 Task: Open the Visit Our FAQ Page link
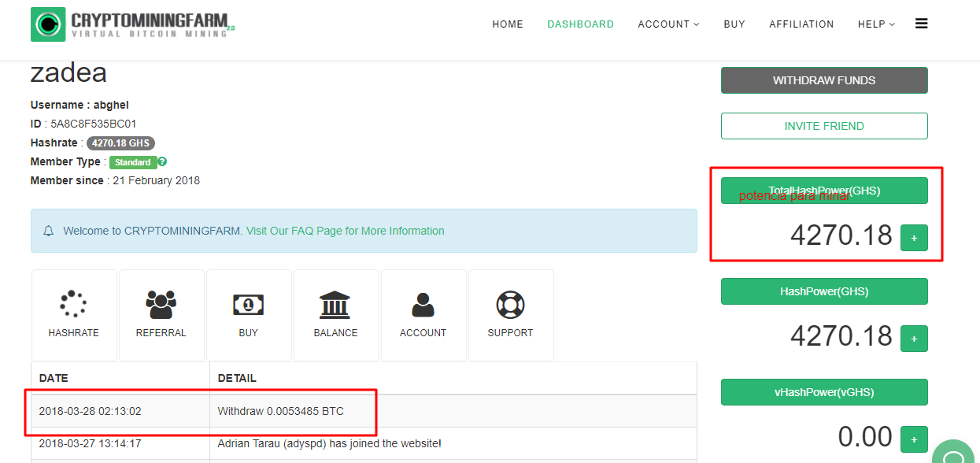coord(346,231)
